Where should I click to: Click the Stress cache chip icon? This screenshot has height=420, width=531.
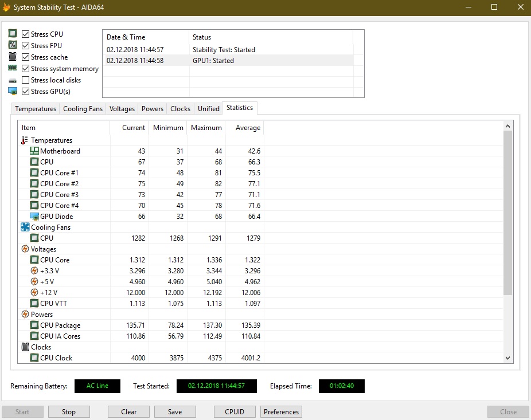pos(13,57)
